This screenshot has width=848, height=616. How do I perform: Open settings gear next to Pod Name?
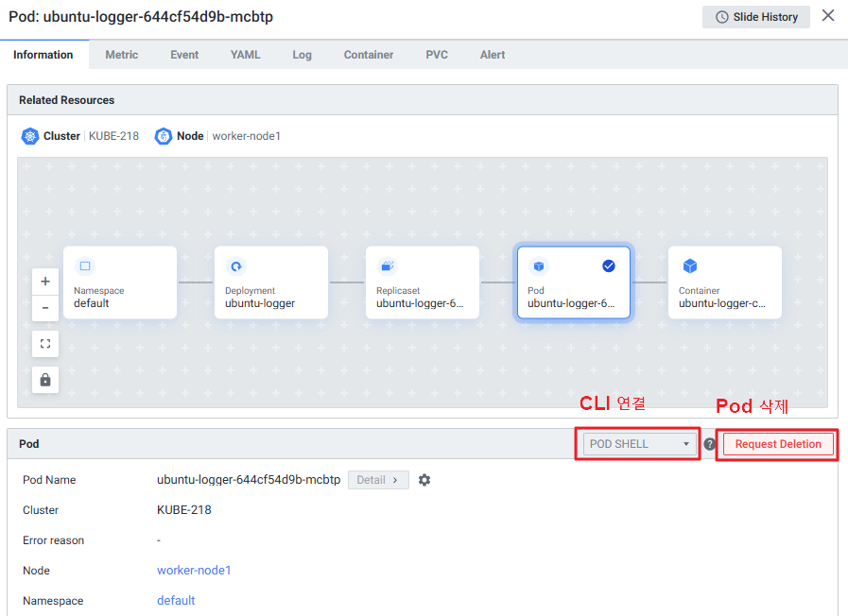[x=424, y=480]
